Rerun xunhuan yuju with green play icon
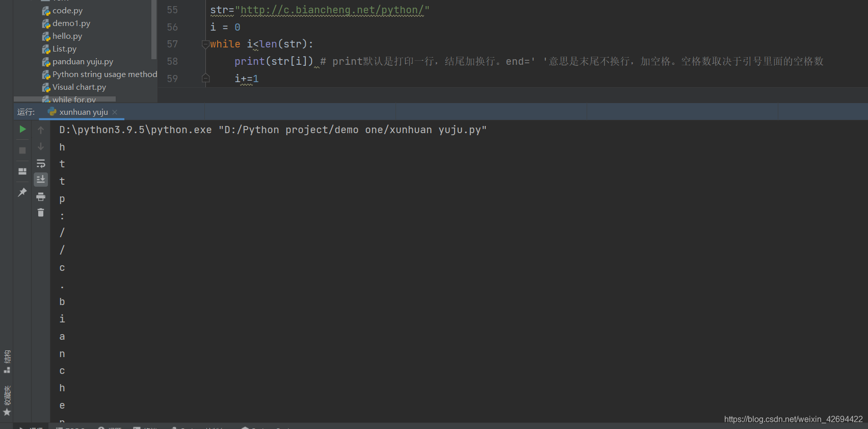The image size is (868, 429). [x=22, y=130]
